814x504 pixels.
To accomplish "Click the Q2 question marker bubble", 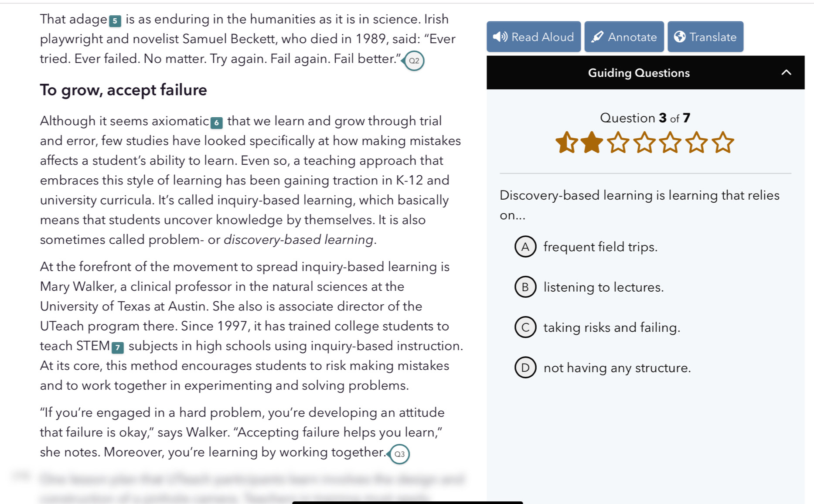I will point(414,61).
